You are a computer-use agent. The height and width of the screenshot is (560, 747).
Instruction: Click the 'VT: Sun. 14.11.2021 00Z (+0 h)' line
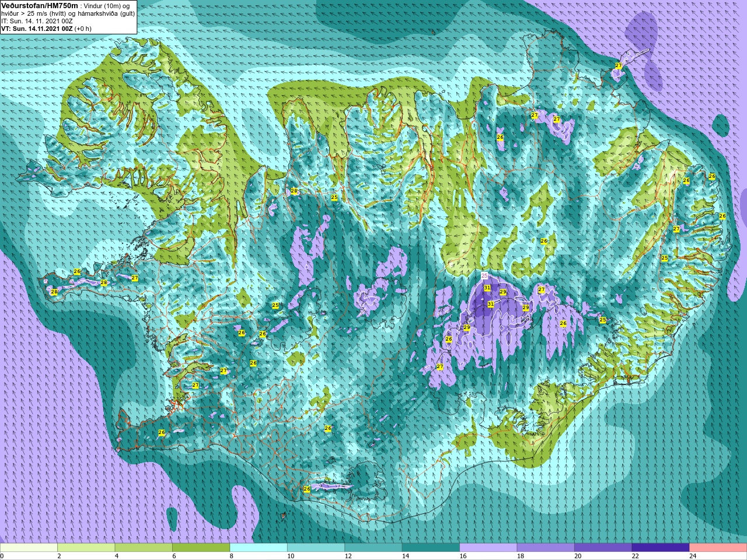click(x=46, y=29)
